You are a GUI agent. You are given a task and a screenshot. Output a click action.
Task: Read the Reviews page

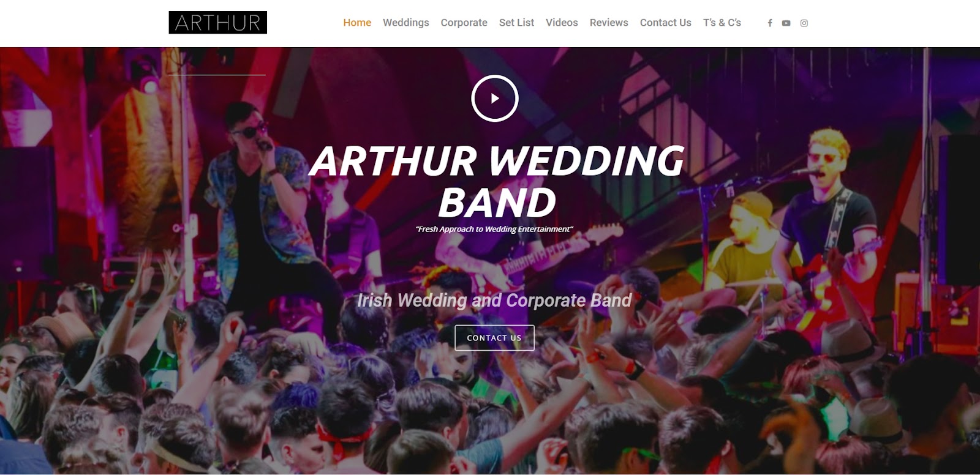pyautogui.click(x=609, y=23)
